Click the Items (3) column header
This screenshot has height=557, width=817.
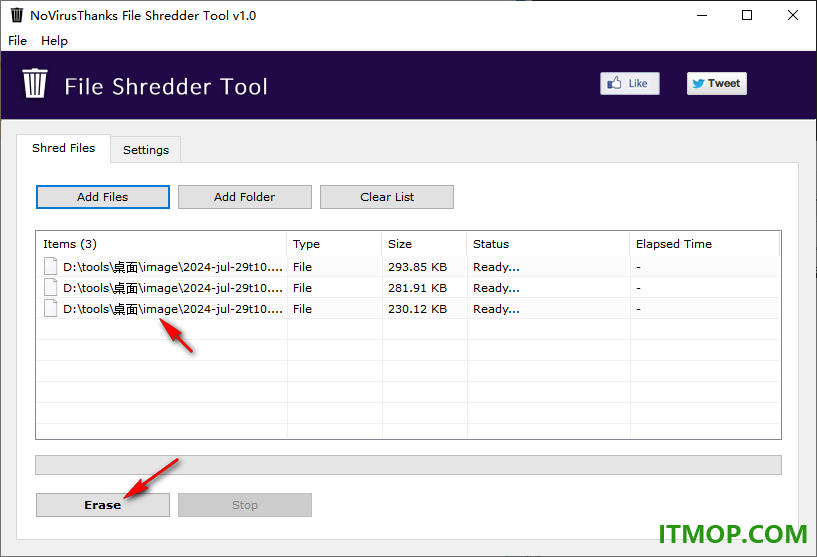click(162, 244)
